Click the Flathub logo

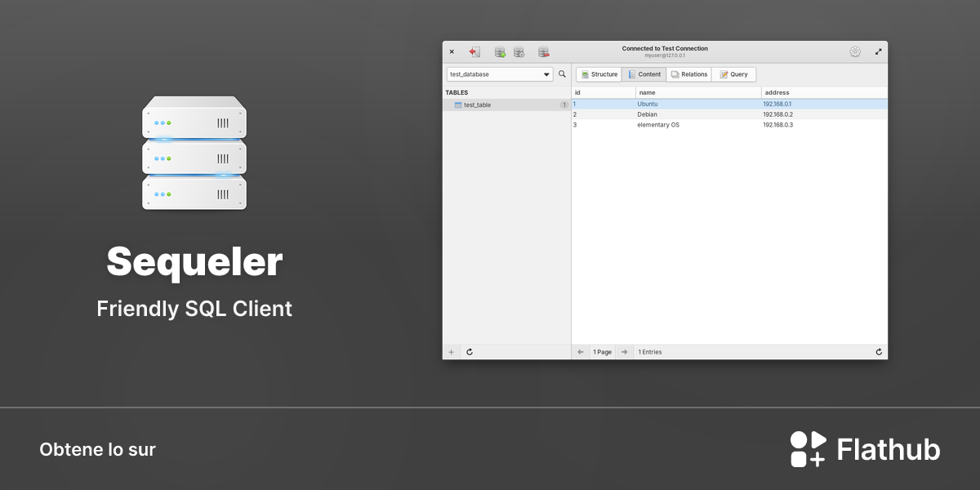point(865,449)
